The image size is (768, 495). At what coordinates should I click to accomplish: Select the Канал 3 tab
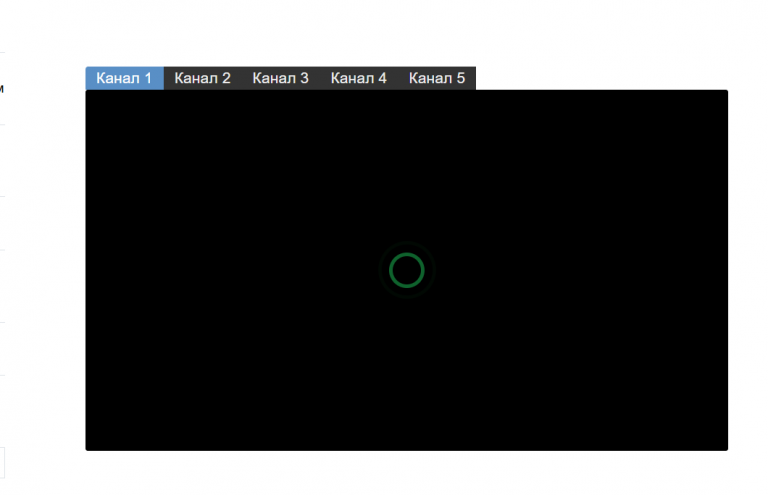click(281, 78)
